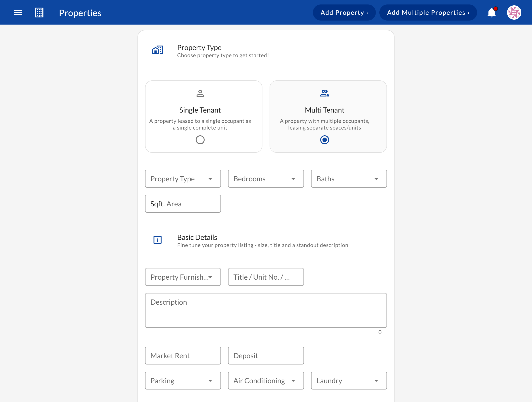Open the Parking dropdown
Screen dimensions: 532x402
pos(183,380)
